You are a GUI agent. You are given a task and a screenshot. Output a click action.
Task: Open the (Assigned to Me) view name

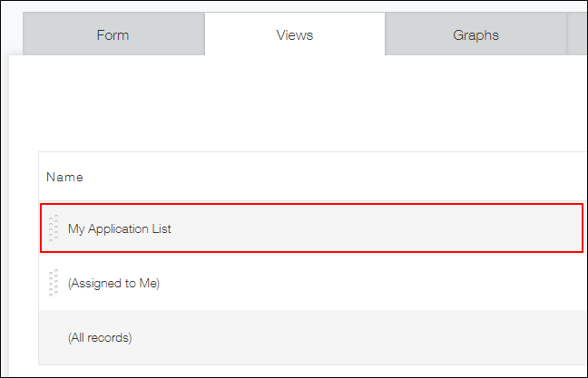click(x=113, y=283)
